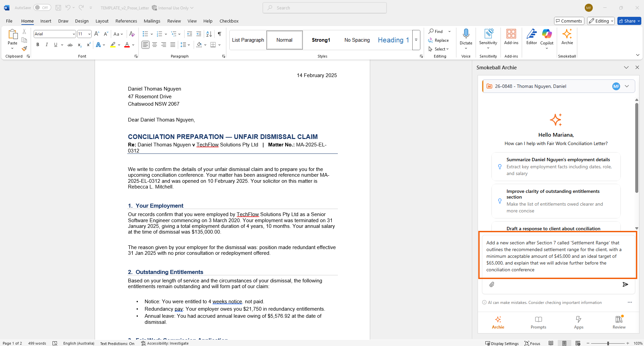Image resolution: width=644 pixels, height=346 pixels.
Task: Open the References ribbon tab
Action: [x=126, y=21]
